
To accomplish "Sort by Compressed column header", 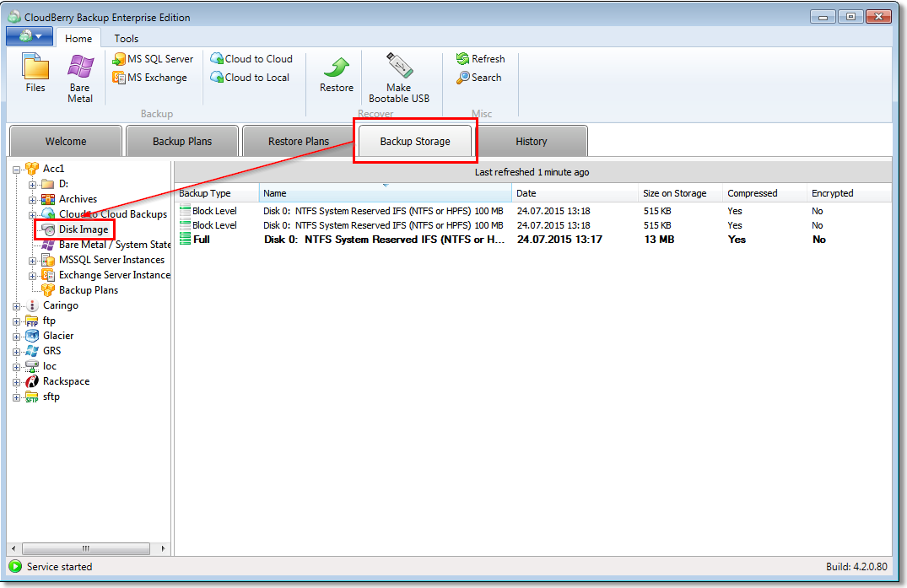I will [764, 193].
